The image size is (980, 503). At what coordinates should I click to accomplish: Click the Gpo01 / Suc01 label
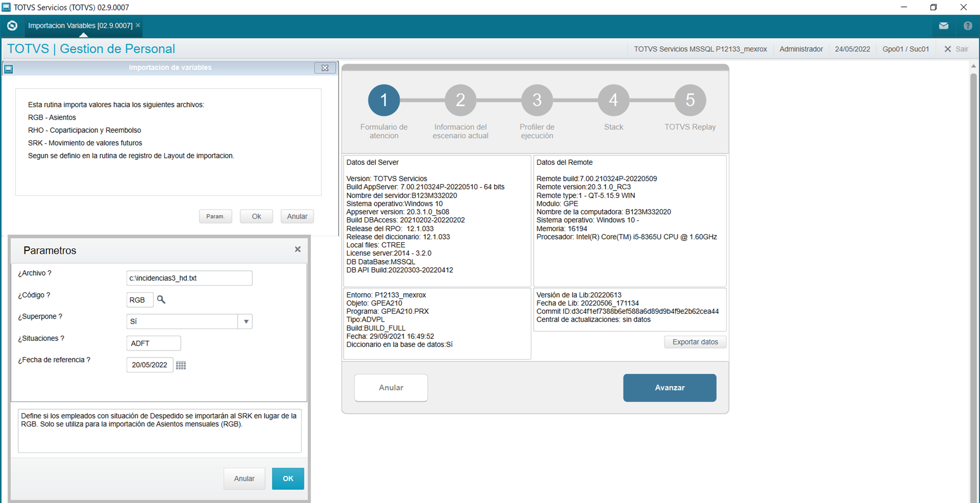coord(906,49)
